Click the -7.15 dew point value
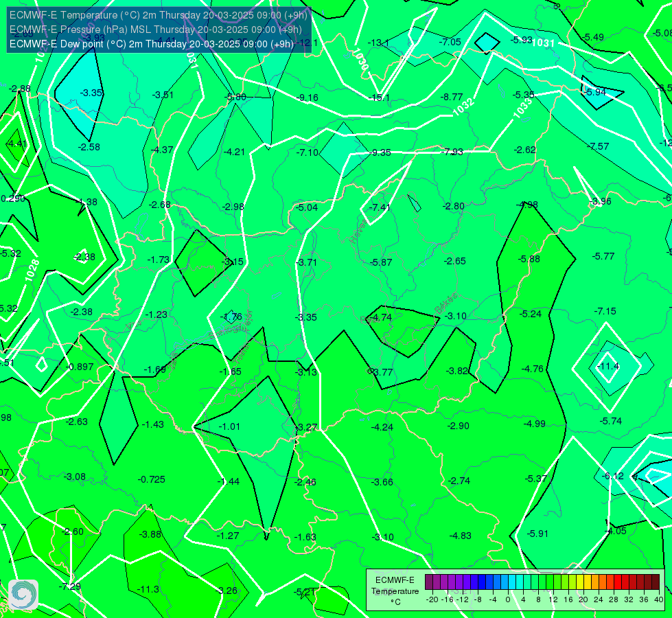Viewport: 672px width, 618px height. [x=605, y=311]
